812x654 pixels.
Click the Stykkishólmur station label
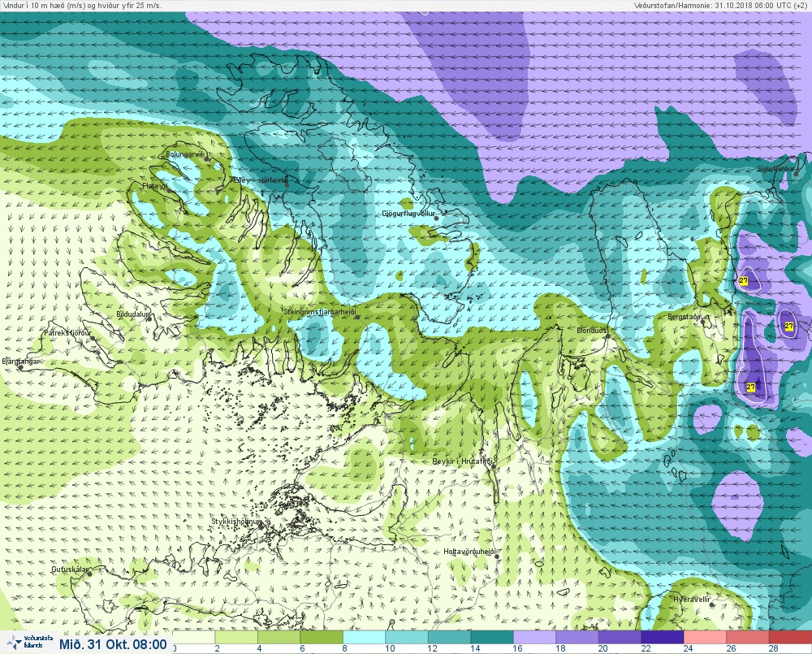click(x=236, y=522)
